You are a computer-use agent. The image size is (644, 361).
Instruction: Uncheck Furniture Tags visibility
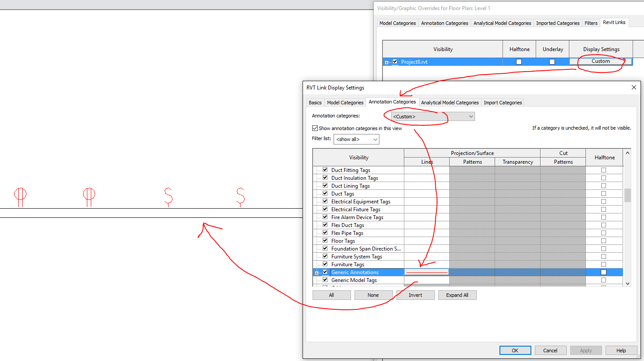pos(325,264)
